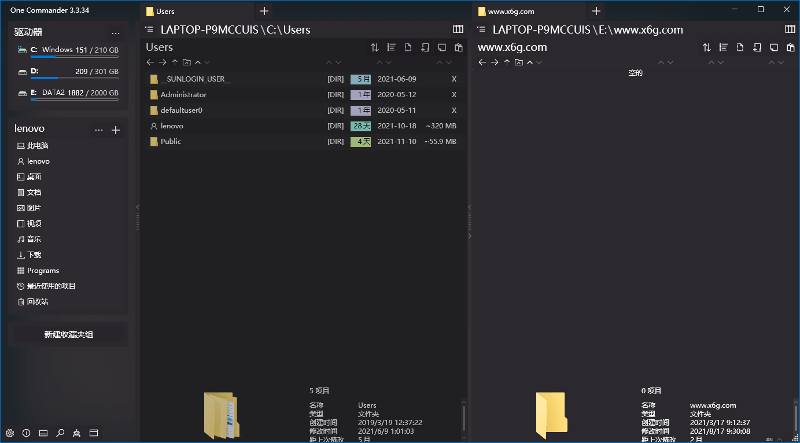Go up one folder in right pane
800x443 pixels.
point(506,62)
